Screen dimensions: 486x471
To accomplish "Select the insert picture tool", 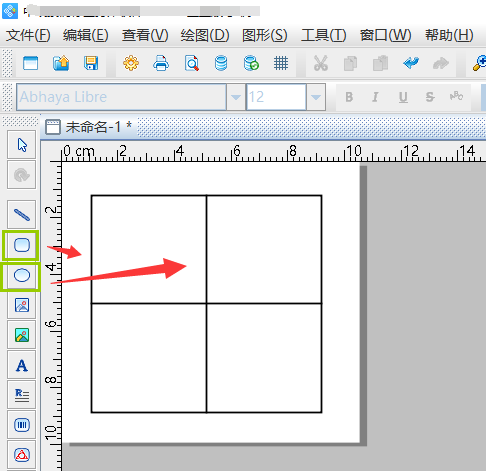I will click(x=22, y=305).
